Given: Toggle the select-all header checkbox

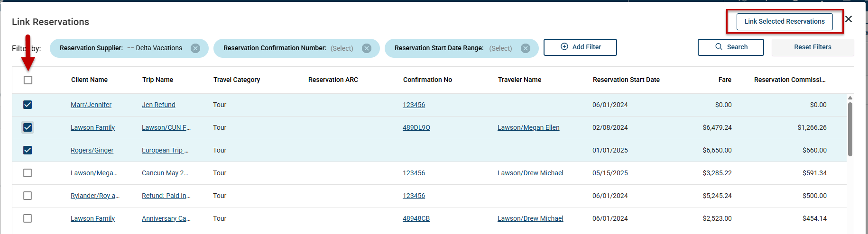Looking at the screenshot, I should 28,80.
